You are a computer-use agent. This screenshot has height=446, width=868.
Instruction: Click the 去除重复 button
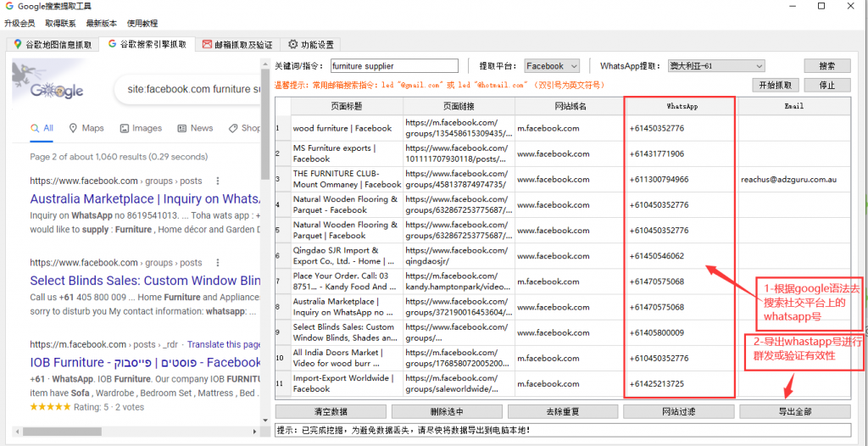click(x=563, y=411)
